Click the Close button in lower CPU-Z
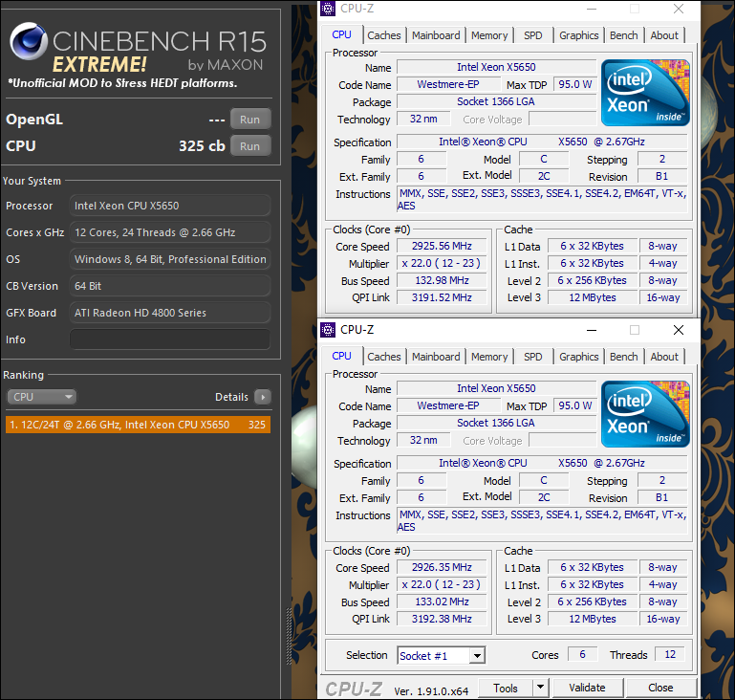735x700 pixels. 660,688
